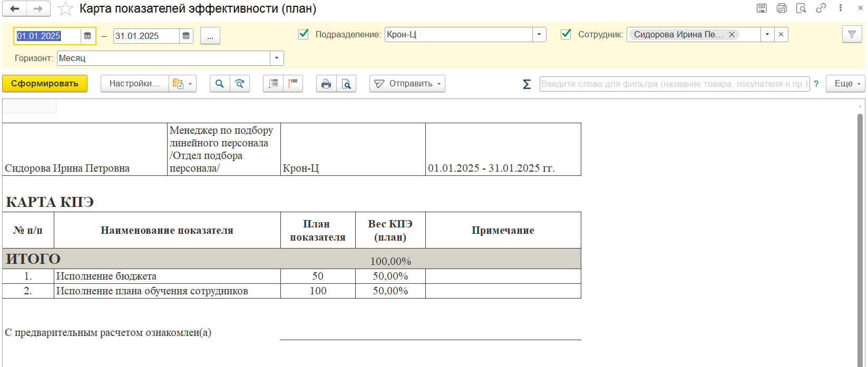Expand the Горизонт dropdown arrow
Screen dimensions: 868x367
coord(277,58)
